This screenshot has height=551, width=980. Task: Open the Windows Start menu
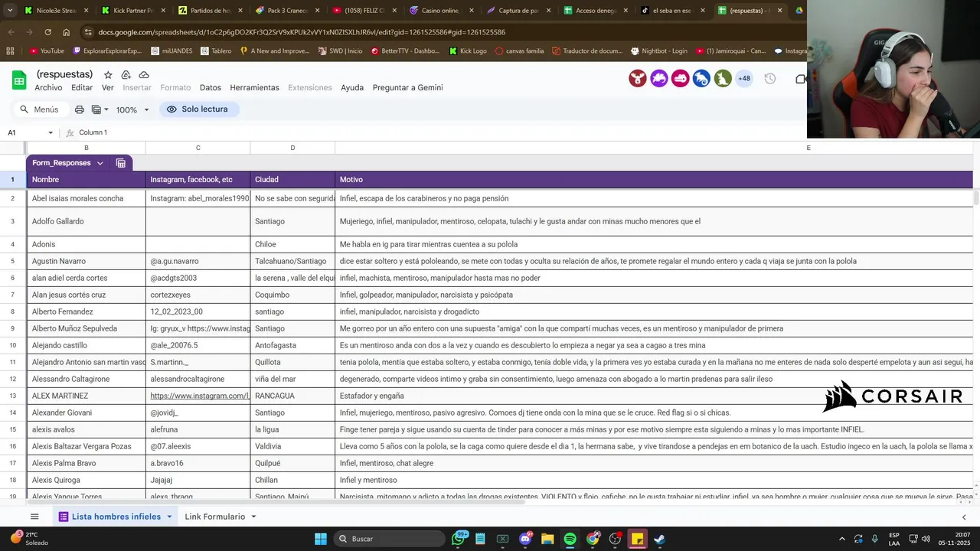321,539
